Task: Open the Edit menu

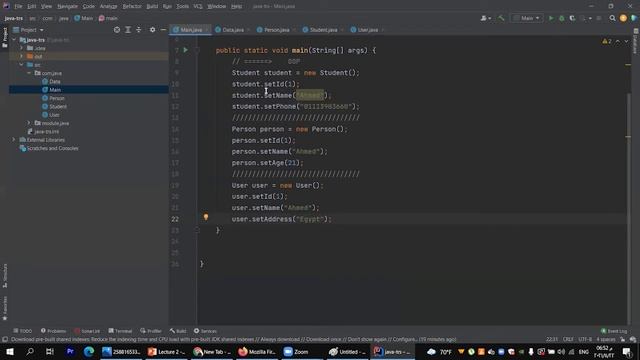Action: point(31,7)
